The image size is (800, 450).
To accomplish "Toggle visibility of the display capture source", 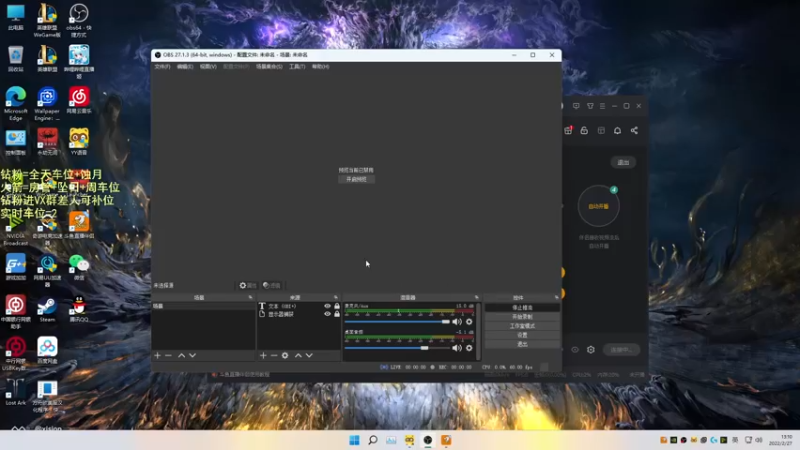I will (328, 314).
